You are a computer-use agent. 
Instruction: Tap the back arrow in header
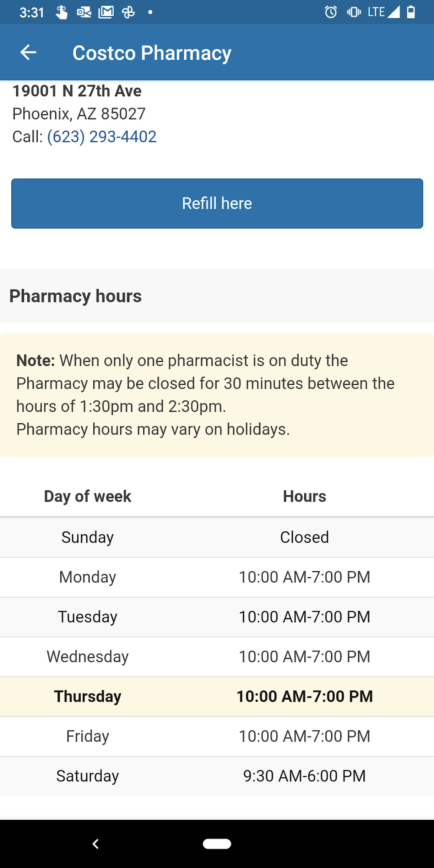tap(28, 53)
